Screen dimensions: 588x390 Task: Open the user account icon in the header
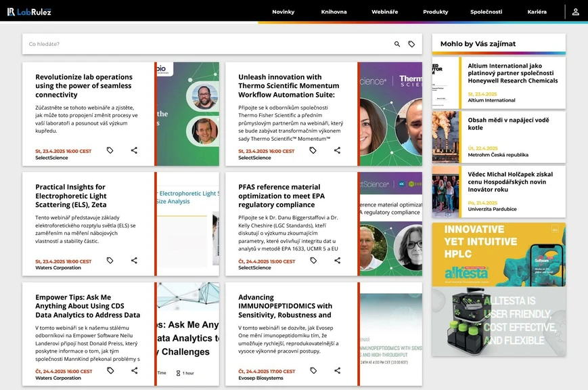click(575, 12)
